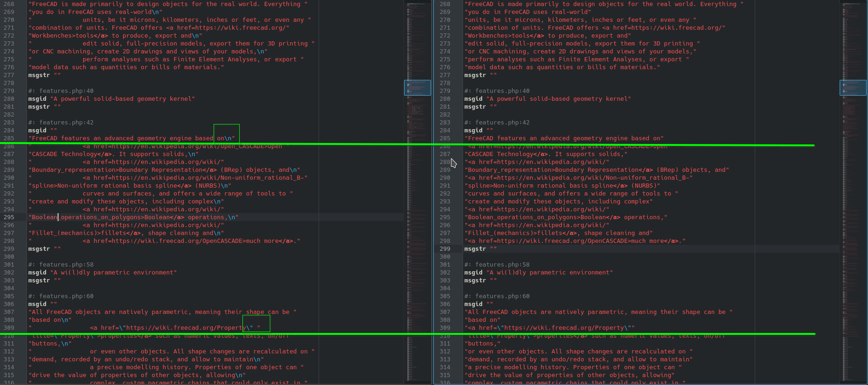The height and width of the screenshot is (385, 868).
Task: Click 'create and modify these objects' on right pane line 293
Action: 524,202
